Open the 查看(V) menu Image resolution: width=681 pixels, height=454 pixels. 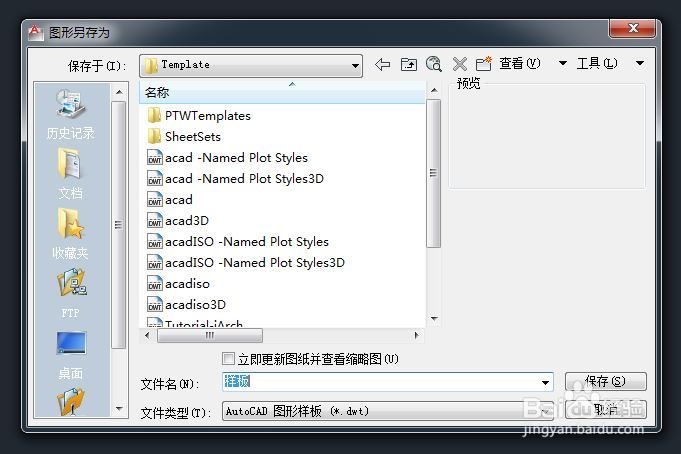click(x=520, y=63)
